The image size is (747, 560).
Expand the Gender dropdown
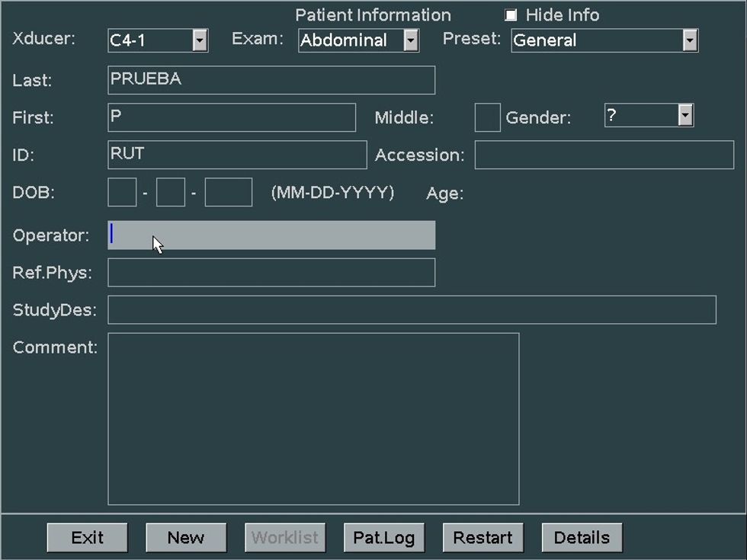coord(685,116)
